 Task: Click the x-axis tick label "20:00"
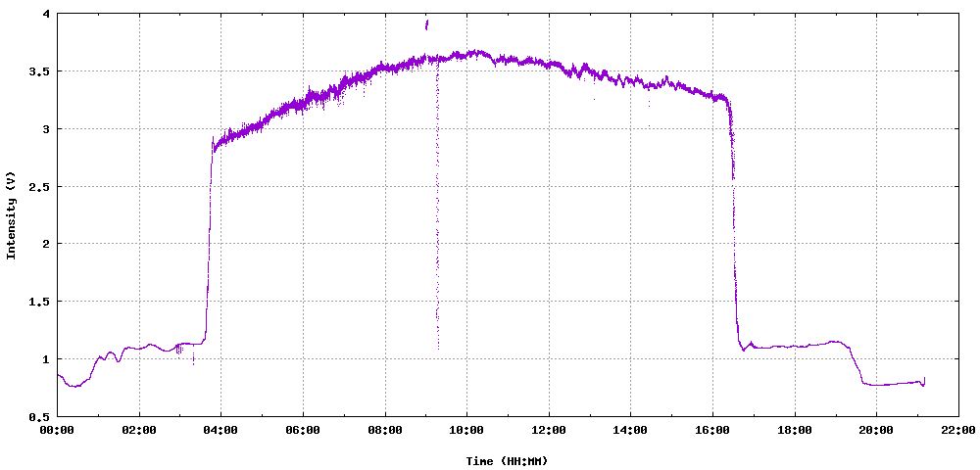point(876,430)
